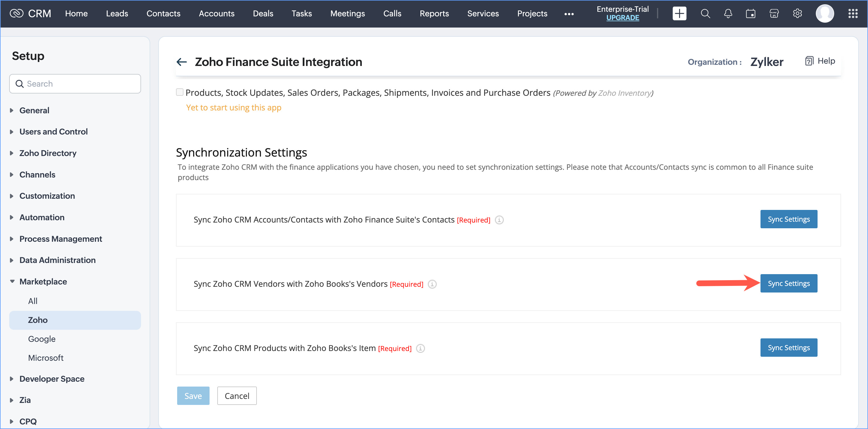The width and height of the screenshot is (868, 429).
Task: Open the marketplace store icon
Action: (774, 13)
